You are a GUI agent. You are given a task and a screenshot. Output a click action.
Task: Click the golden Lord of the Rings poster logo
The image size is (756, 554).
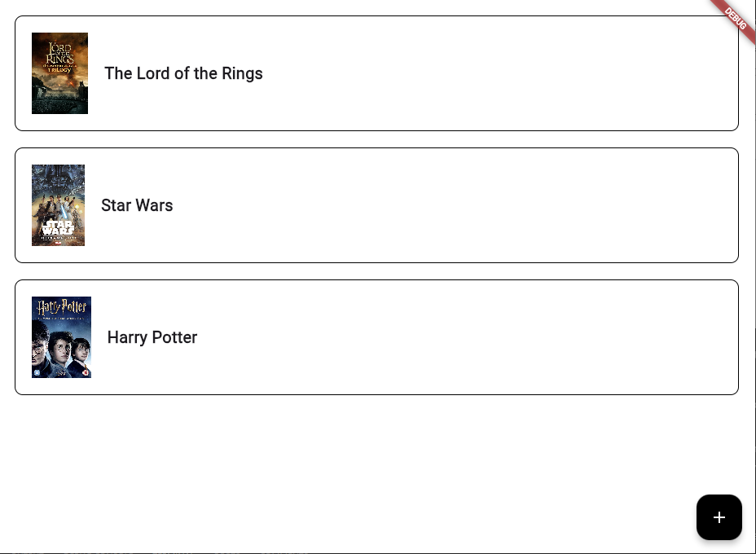tap(59, 57)
